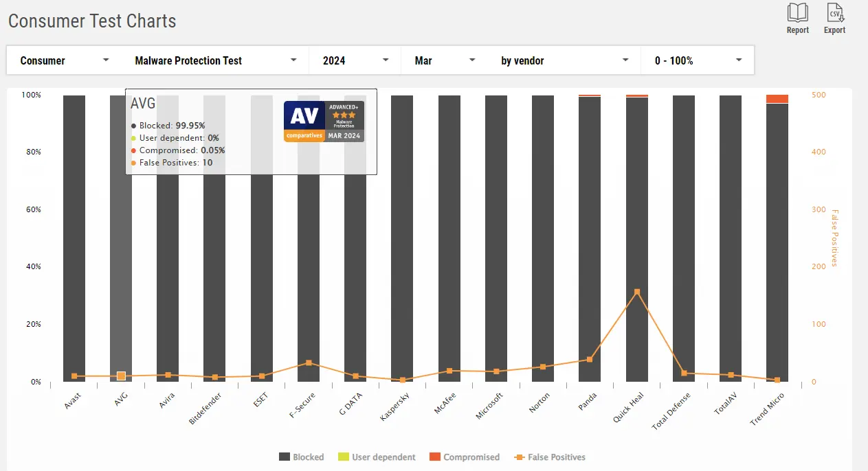The width and height of the screenshot is (868, 471).
Task: Toggle the Blocked legend series
Action: [x=301, y=457]
